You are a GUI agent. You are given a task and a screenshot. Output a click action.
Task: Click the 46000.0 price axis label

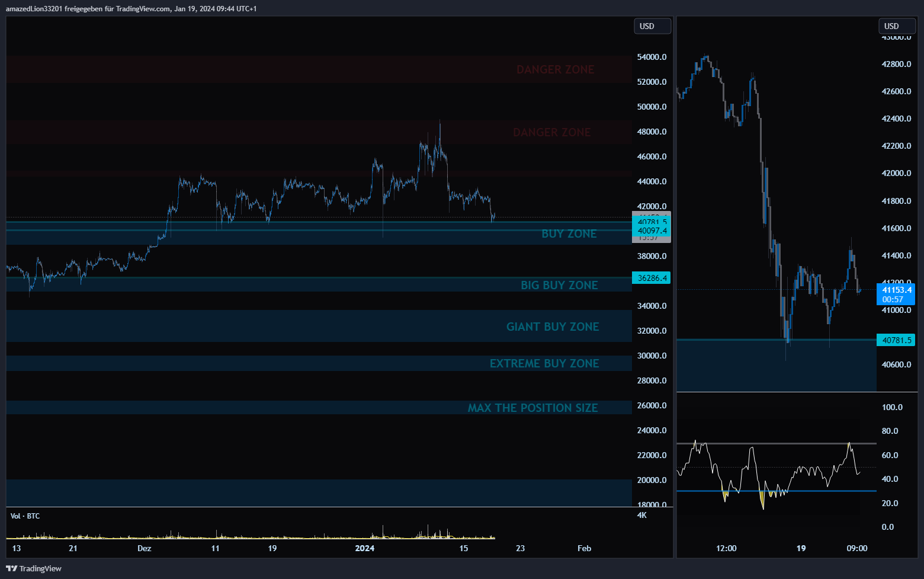tap(652, 156)
